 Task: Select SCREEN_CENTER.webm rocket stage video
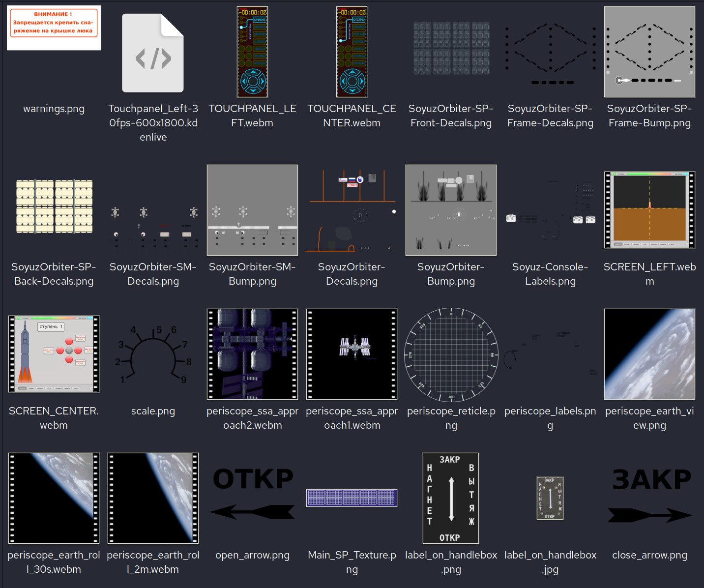coord(54,354)
